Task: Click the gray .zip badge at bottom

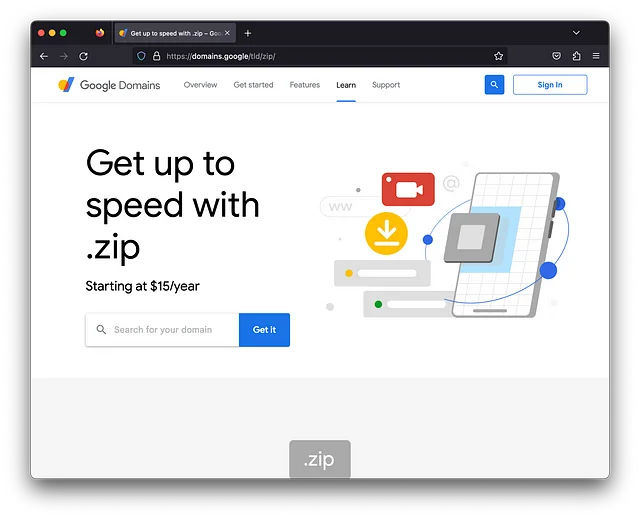Action: tap(320, 459)
